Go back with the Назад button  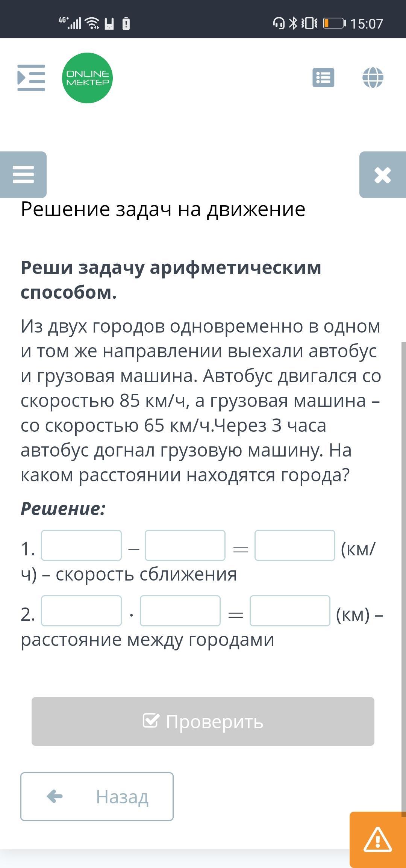pyautogui.click(x=97, y=797)
